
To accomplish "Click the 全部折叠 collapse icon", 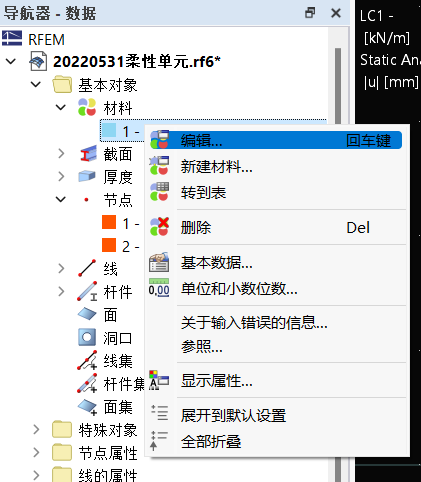I will [159, 440].
